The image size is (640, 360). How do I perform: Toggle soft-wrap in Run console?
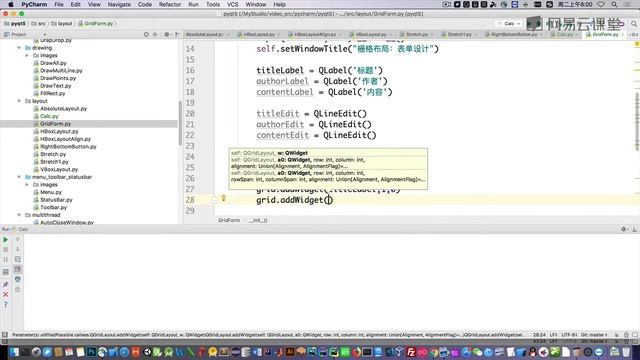pyautogui.click(x=18, y=260)
